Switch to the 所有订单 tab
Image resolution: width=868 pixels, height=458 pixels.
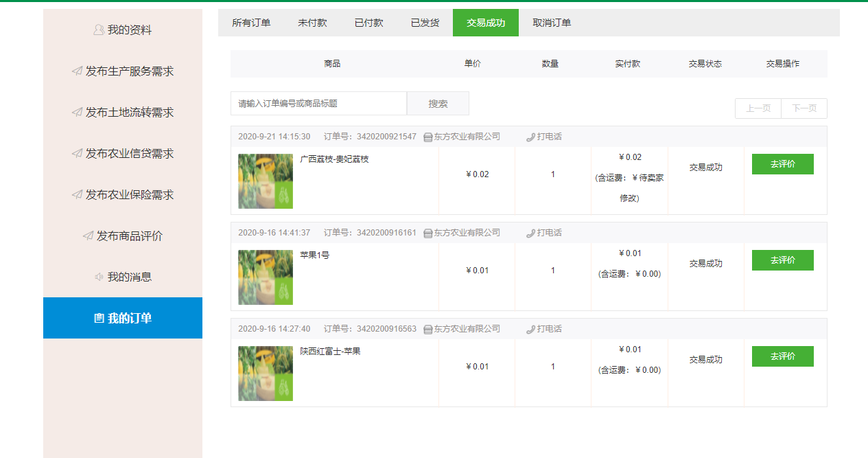pos(251,23)
